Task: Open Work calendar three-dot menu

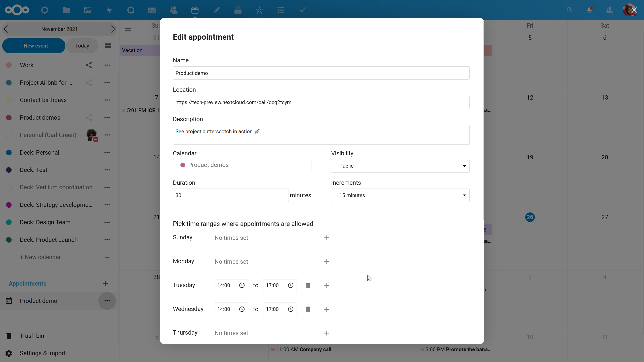Action: [107, 65]
